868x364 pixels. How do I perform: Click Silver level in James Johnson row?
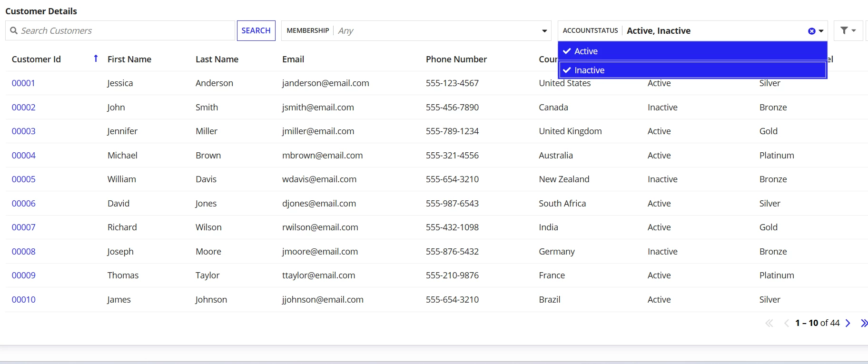[x=770, y=299]
